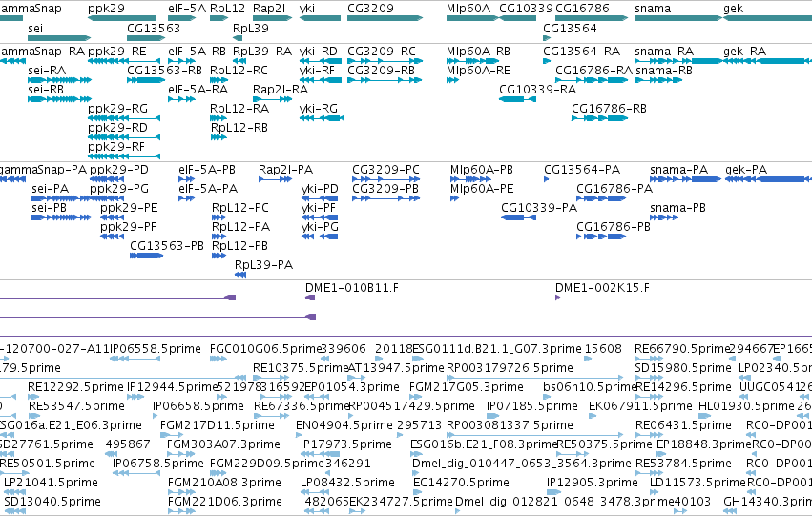
Task: Click EST RP003179726.5prime label
Action: [x=510, y=368]
